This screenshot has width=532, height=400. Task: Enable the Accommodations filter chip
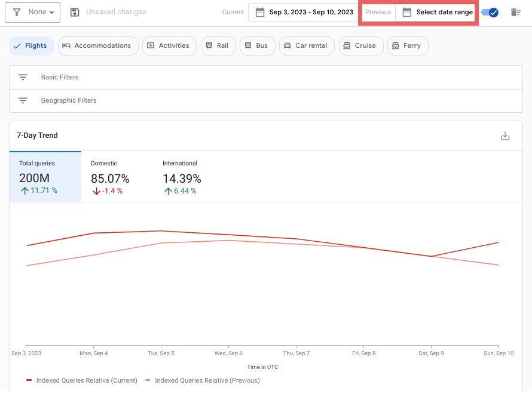click(98, 45)
